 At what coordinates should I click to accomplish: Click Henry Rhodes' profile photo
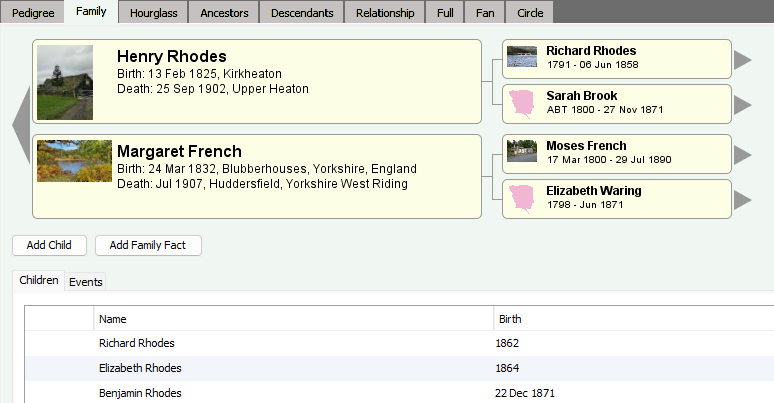(65, 82)
